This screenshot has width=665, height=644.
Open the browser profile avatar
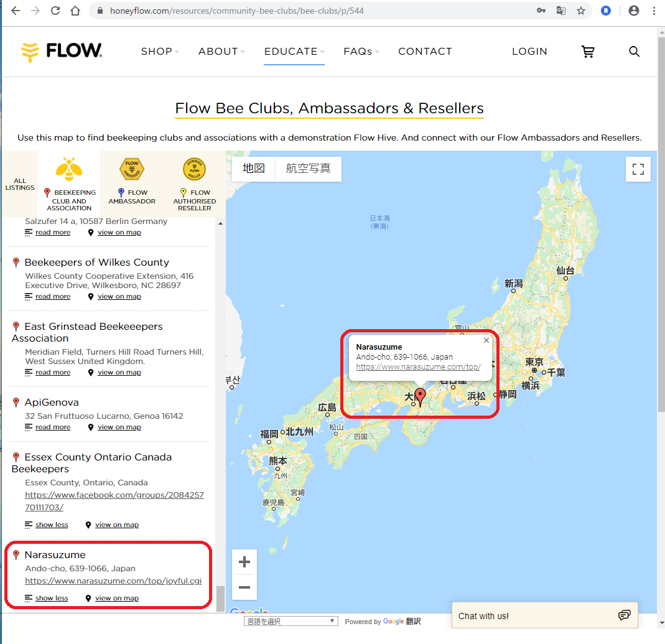634,11
